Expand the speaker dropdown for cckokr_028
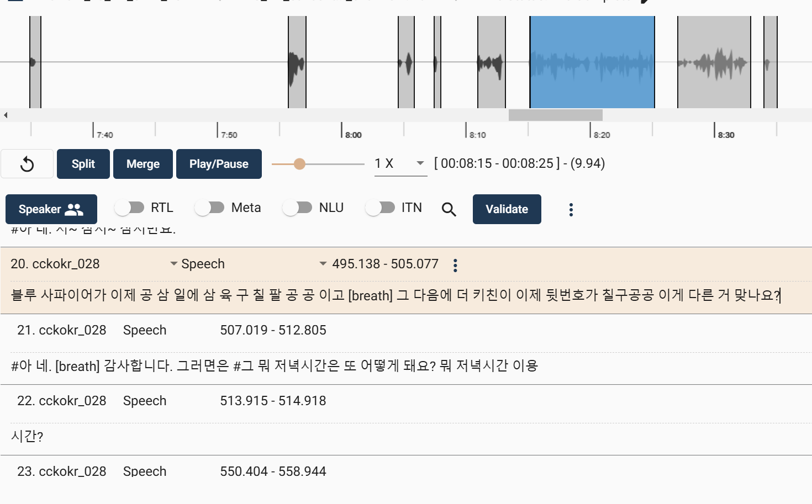The height and width of the screenshot is (504, 812). (173, 264)
